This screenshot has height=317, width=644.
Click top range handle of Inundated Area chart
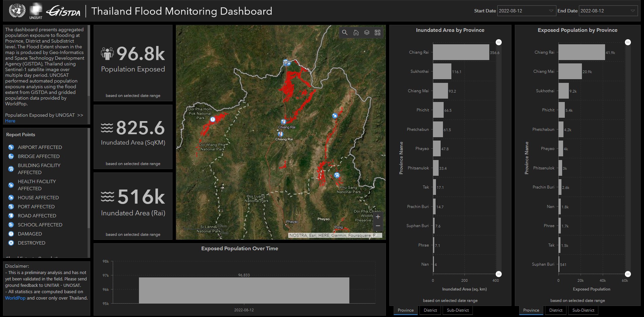pos(499,42)
